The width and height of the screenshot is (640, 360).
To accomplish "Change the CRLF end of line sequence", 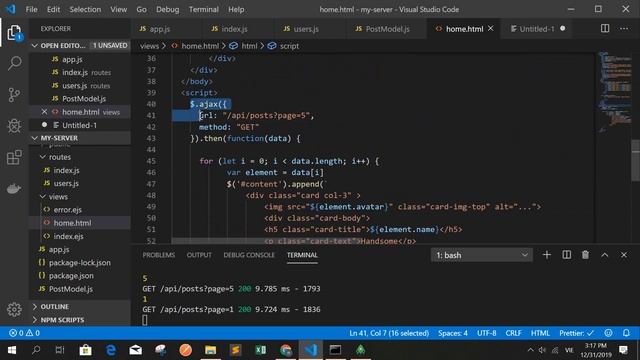I will point(513,333).
